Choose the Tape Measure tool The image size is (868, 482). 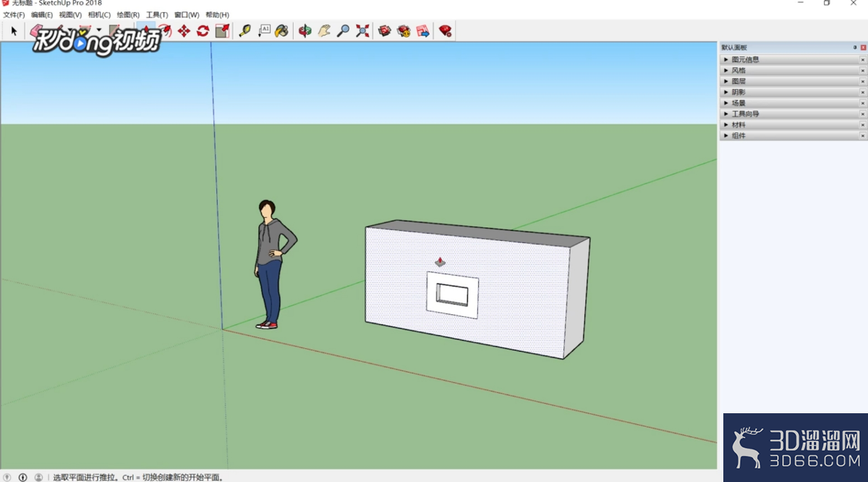click(x=244, y=31)
